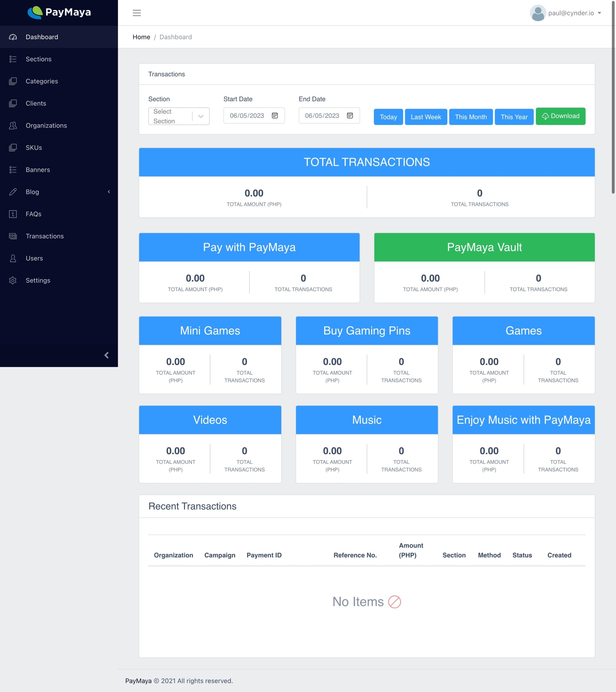Go to Sections in sidebar
Image resolution: width=616 pixels, height=692 pixels.
59,59
